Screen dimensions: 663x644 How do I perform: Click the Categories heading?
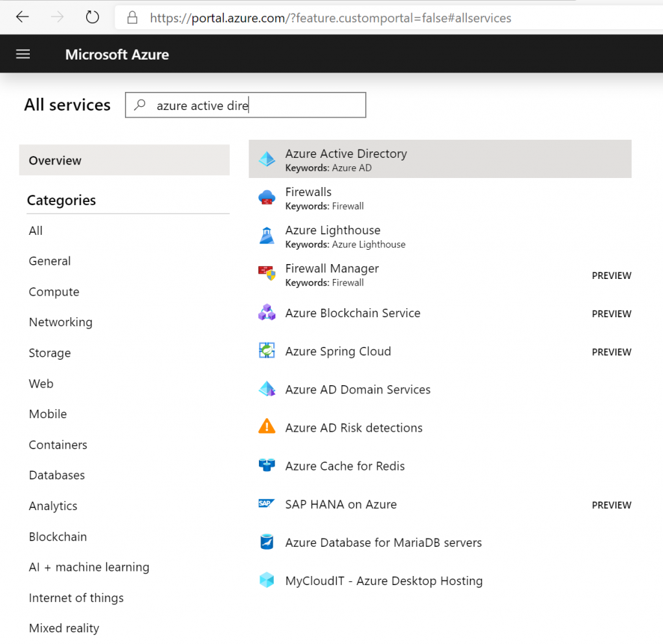point(62,200)
